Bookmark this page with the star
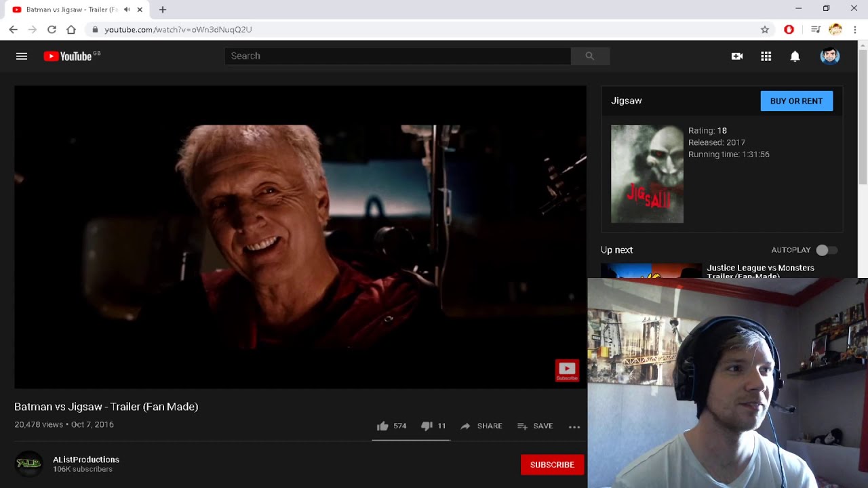Screen dimensions: 868x488 coord(765,30)
